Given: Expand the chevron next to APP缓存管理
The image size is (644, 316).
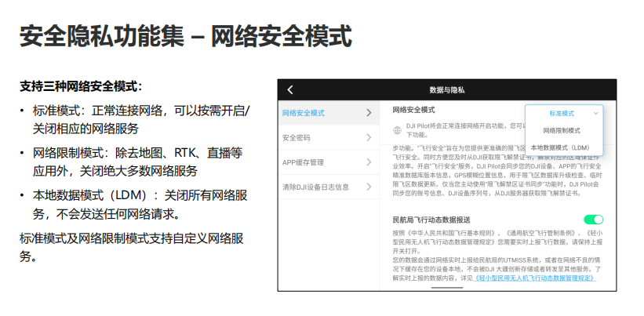Looking at the screenshot, I should pyautogui.click(x=369, y=162).
